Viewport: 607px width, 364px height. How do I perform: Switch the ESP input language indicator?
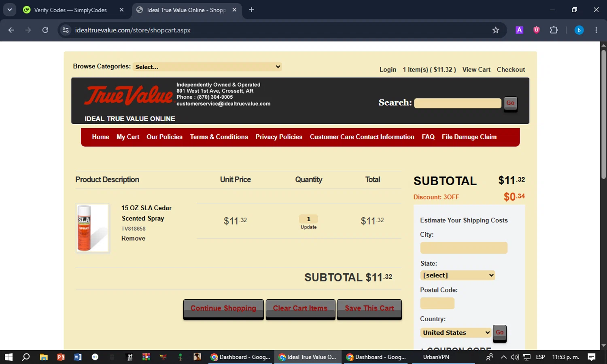pyautogui.click(x=540, y=357)
